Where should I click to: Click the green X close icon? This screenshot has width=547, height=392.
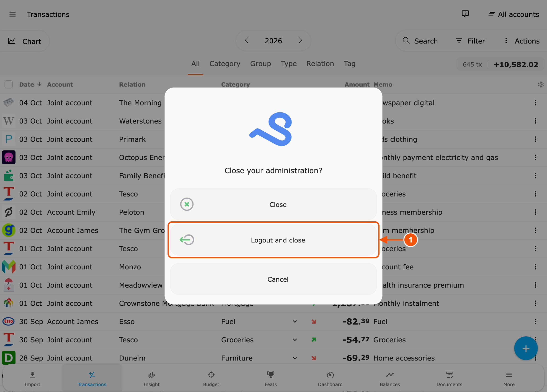pyautogui.click(x=187, y=204)
